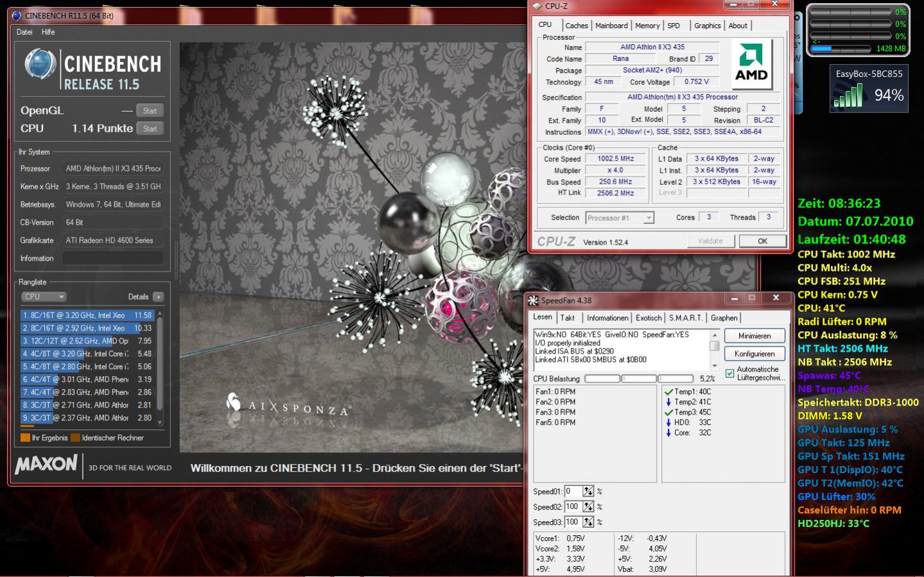
Task: Open the Informationen tab in SpeedFan
Action: [x=607, y=318]
